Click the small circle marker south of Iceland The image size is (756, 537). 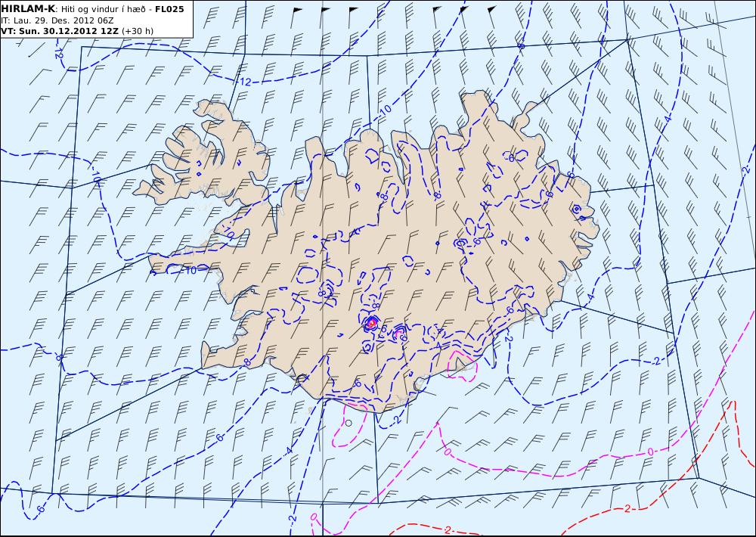[x=349, y=423]
